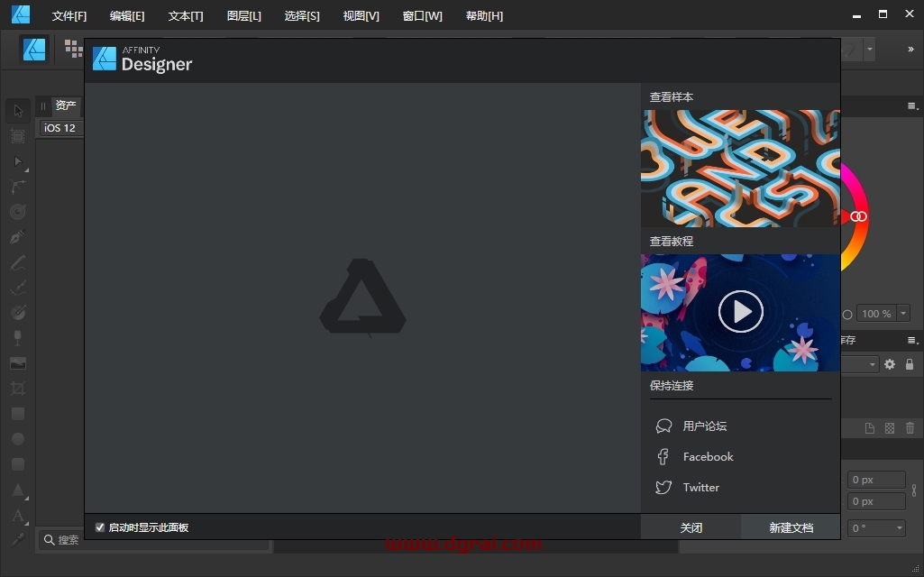Screen dimensions: 924x577
Task: Open the 库存 panel options menu
Action: pyautogui.click(x=913, y=340)
